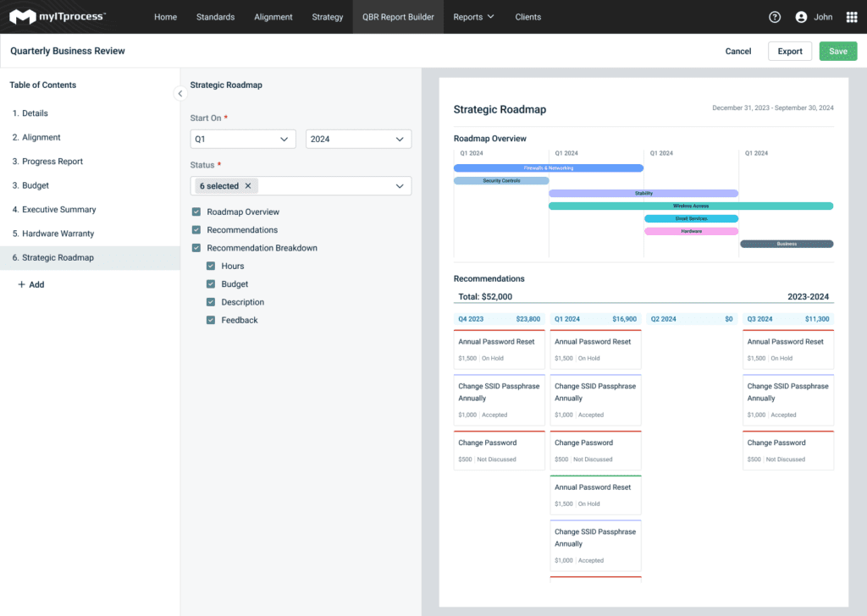Viewport: 867px width, 616px height.
Task: Click the myITprocess logo
Action: point(58,17)
